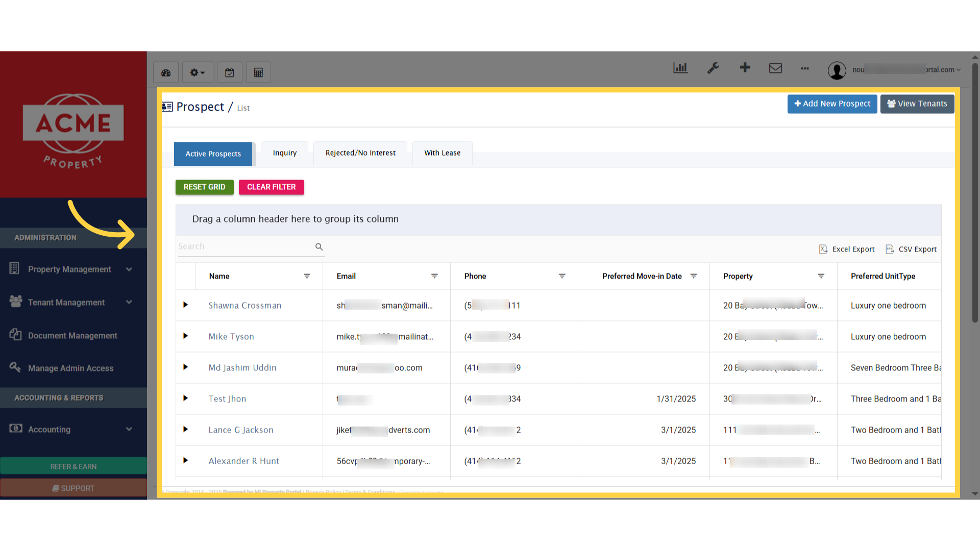Image resolution: width=980 pixels, height=551 pixels.
Task: Click the wrench maintenance icon
Action: (713, 68)
